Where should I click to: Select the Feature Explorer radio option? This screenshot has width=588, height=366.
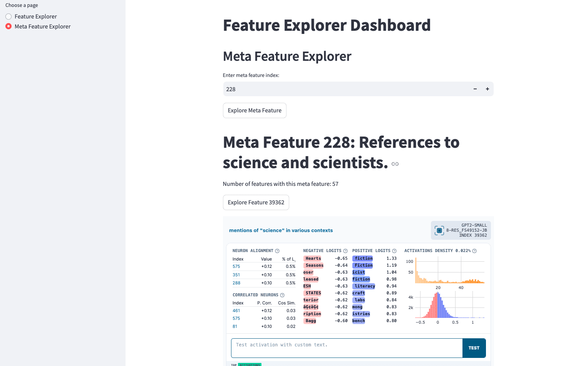pyautogui.click(x=8, y=17)
